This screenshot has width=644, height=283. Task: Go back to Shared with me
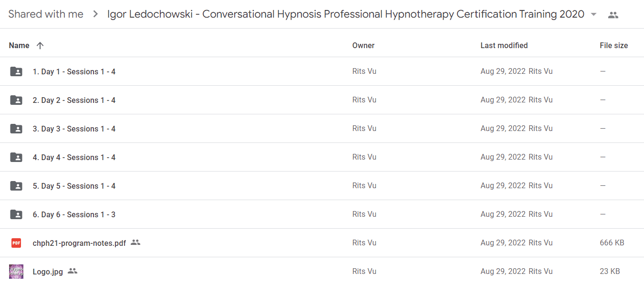click(46, 14)
